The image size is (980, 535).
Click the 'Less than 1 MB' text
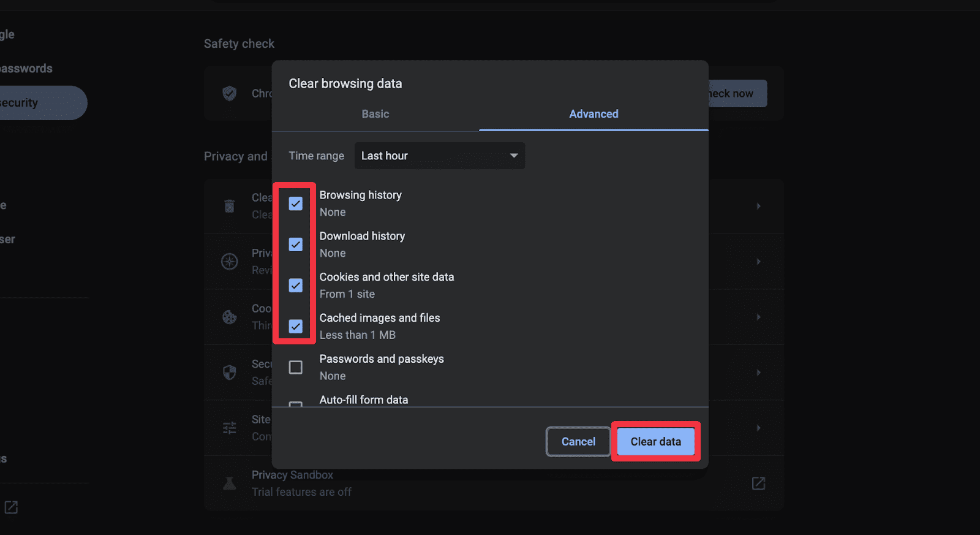coord(358,335)
